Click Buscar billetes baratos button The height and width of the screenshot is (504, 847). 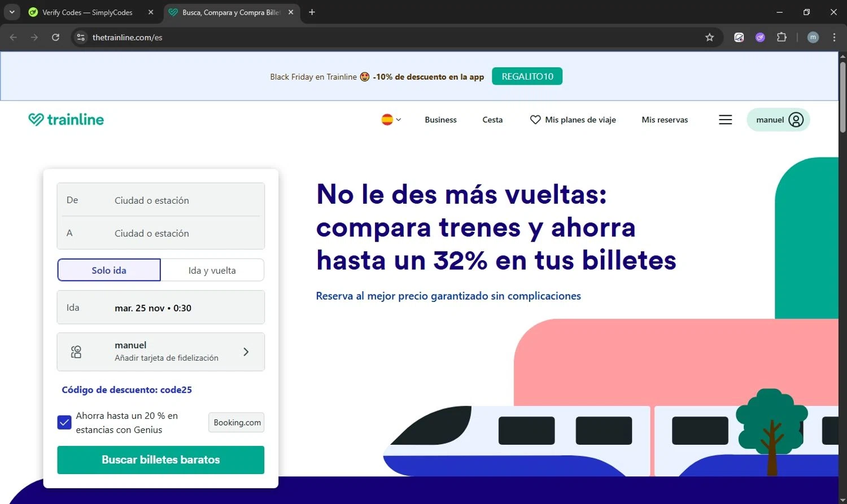(x=161, y=460)
